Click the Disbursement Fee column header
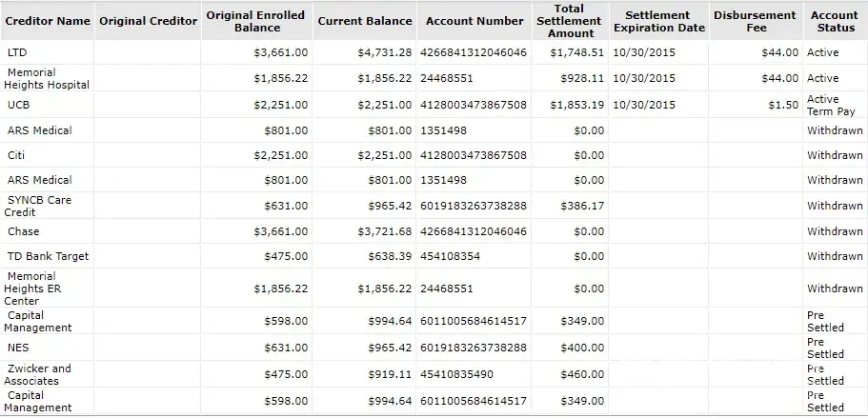This screenshot has height=418, width=868. tap(756, 21)
